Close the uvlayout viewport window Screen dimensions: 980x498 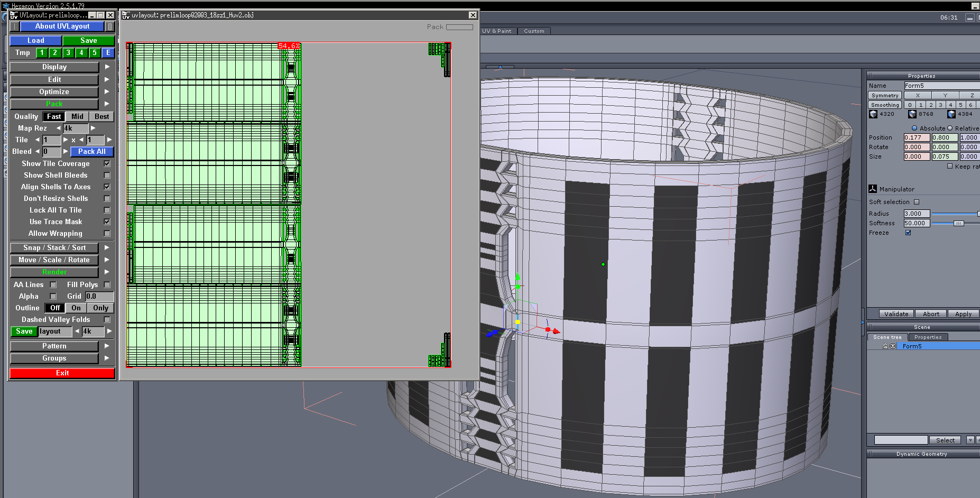[473, 15]
